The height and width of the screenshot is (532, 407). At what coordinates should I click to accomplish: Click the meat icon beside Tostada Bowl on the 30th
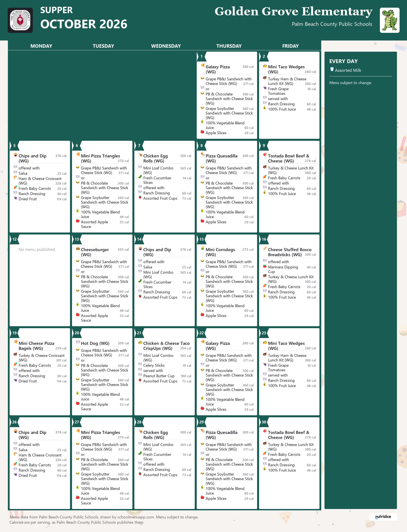click(x=265, y=431)
